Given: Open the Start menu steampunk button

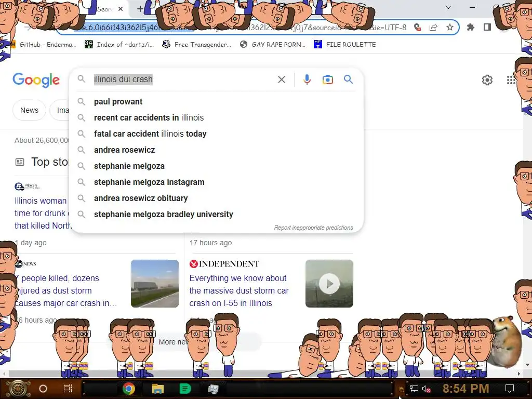Looking at the screenshot, I should [x=18, y=389].
